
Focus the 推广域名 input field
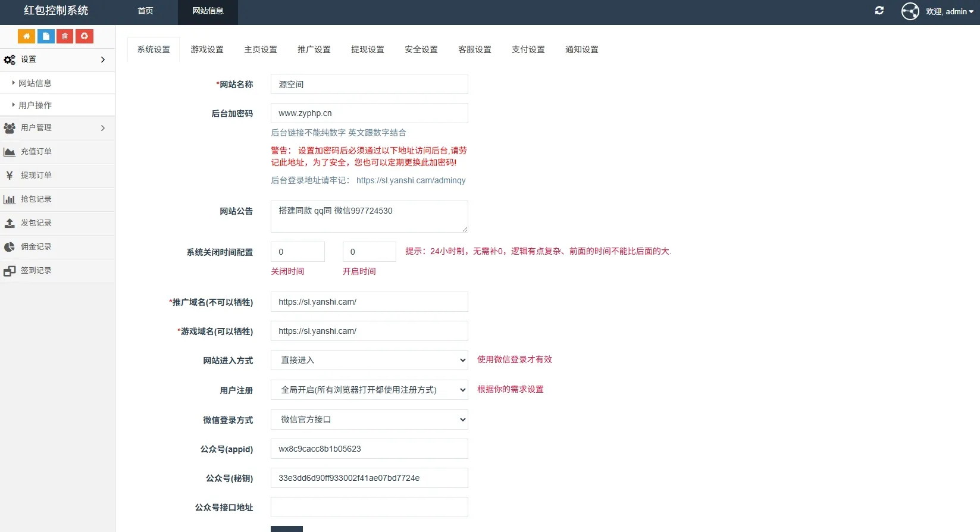[370, 302]
